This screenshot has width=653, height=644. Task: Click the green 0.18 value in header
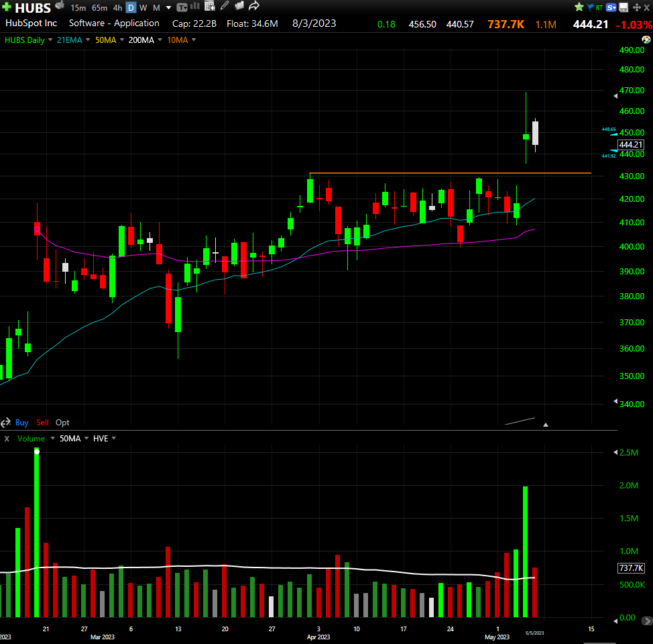tap(386, 24)
